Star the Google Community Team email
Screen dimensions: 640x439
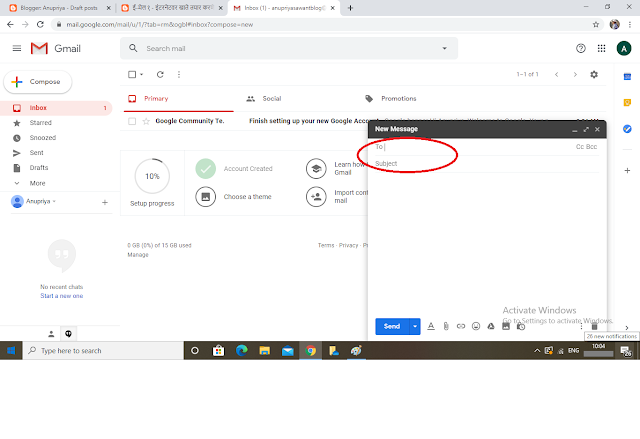pos(146,121)
